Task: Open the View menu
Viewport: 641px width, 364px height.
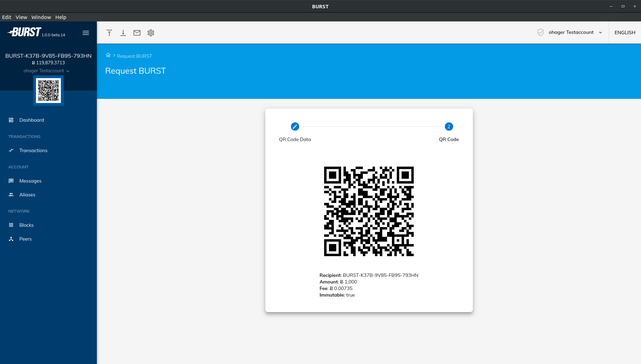Action: [21, 17]
